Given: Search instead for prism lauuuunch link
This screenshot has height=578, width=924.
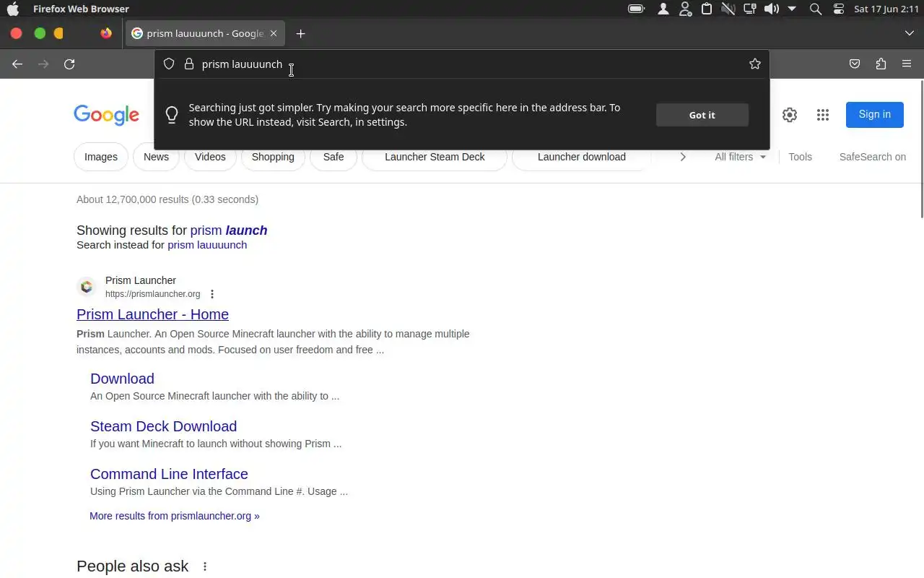Looking at the screenshot, I should pyautogui.click(x=207, y=245).
